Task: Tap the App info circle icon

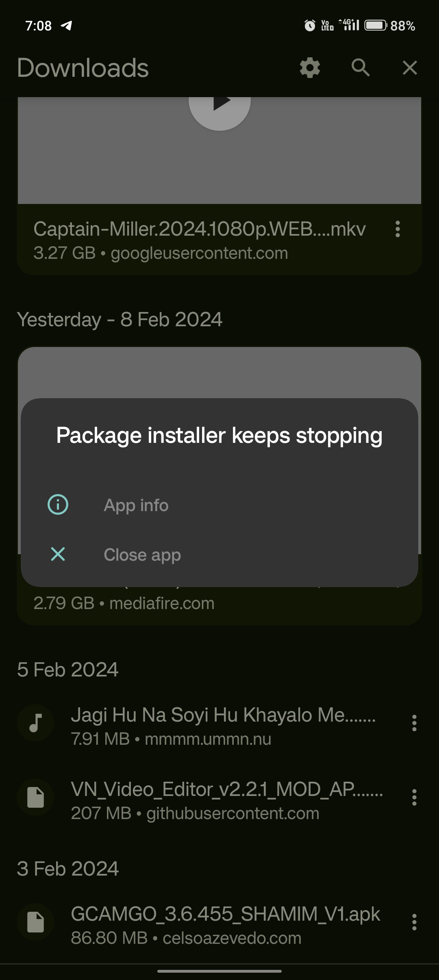Action: pos(57,505)
